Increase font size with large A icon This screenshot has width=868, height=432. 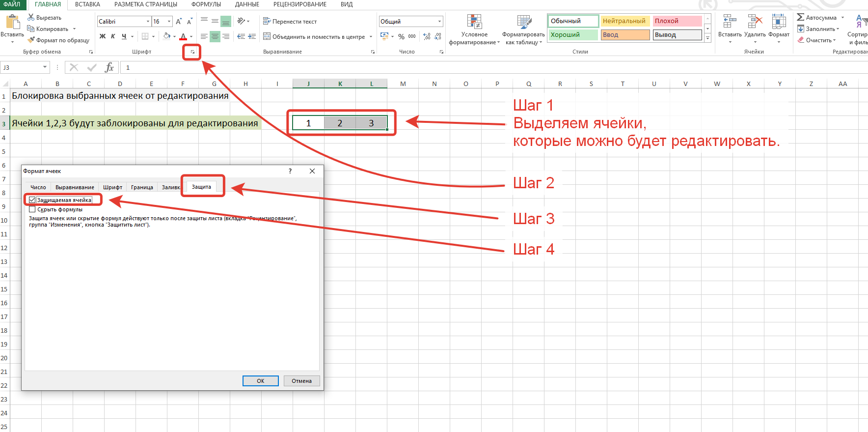coord(178,21)
